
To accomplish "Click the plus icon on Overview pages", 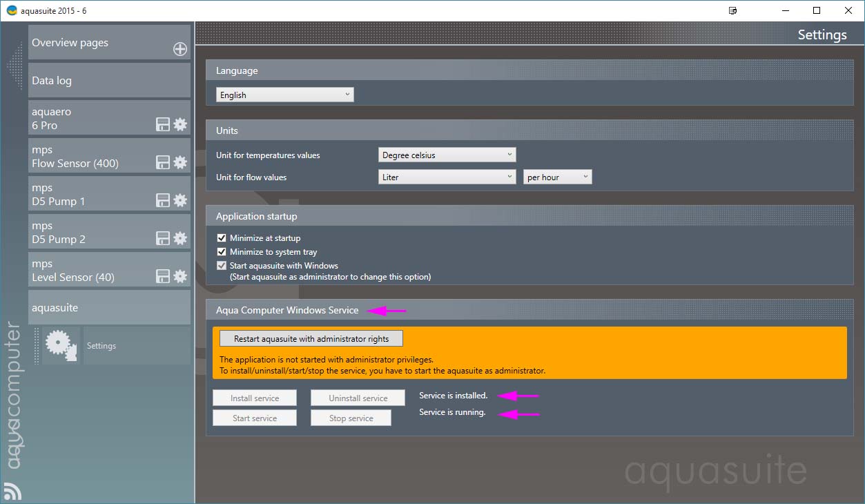I will (x=179, y=49).
